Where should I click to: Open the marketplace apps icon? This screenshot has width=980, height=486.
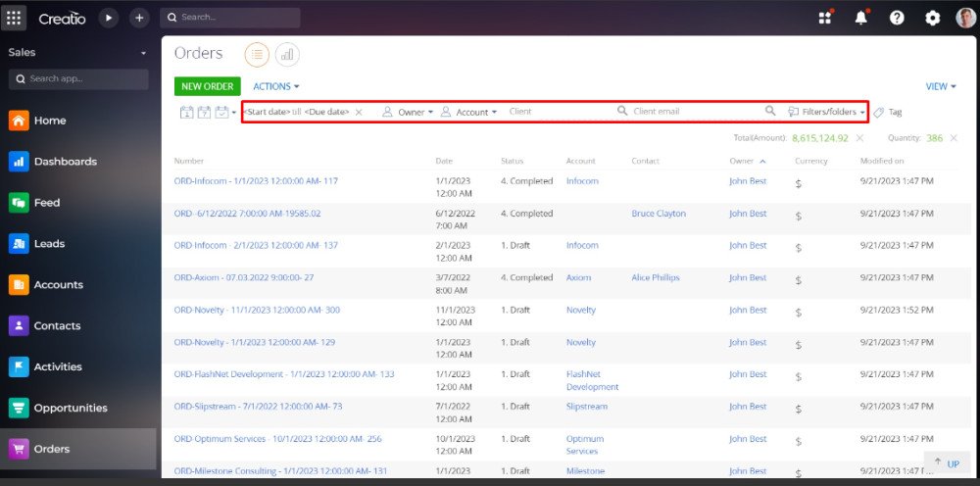pos(825,18)
